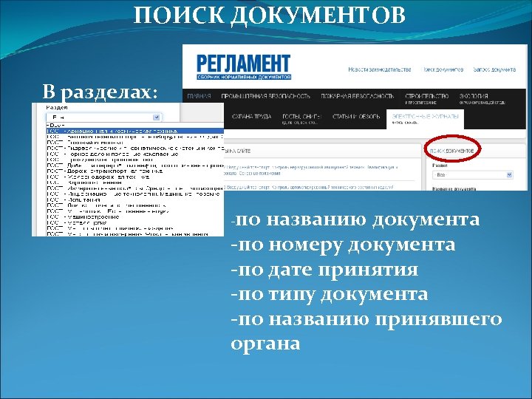Screen dimensions: 532x399
Task: Select ГОСТ Испытания option
Action: pyautogui.click(x=134, y=199)
